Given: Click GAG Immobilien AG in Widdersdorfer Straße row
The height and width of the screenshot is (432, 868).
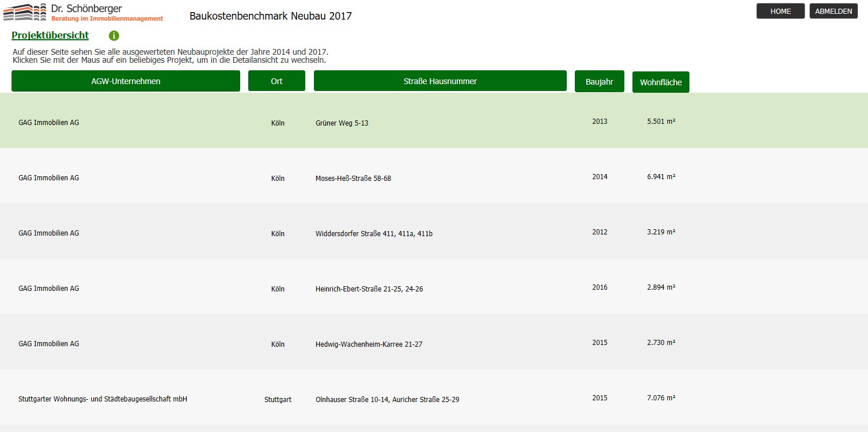Looking at the screenshot, I should click(48, 233).
